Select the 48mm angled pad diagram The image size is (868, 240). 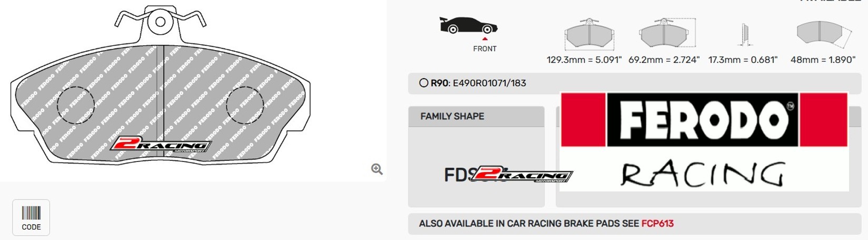pos(824,35)
